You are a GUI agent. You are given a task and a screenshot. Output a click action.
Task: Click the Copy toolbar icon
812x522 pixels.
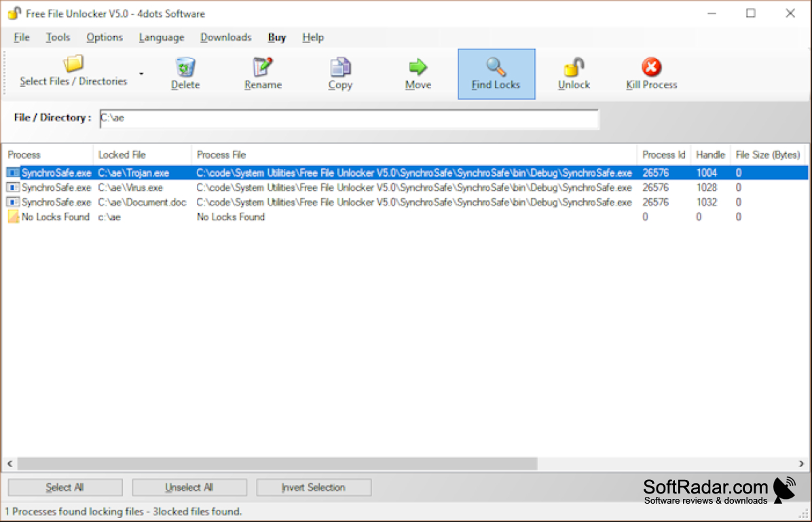340,67
